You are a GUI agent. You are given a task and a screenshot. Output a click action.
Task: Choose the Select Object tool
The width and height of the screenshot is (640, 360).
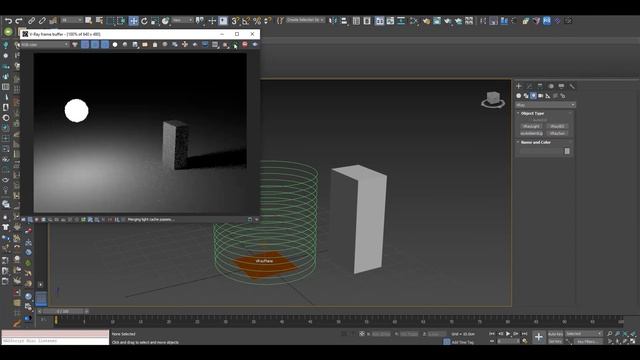click(88, 20)
